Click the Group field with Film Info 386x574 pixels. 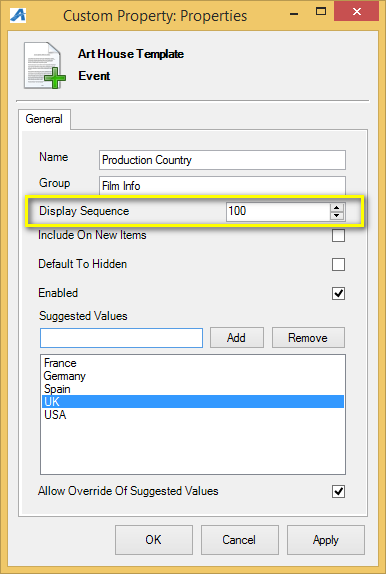click(222, 185)
